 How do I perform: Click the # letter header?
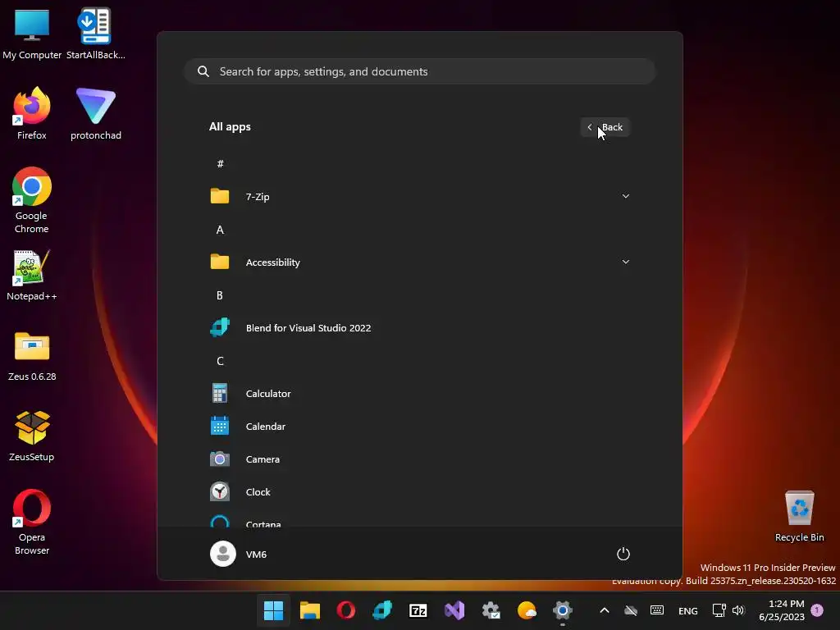220,163
